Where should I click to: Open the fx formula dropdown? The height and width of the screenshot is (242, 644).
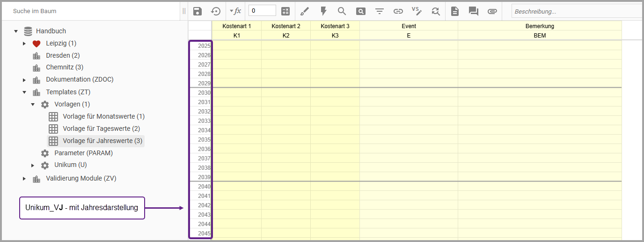[235, 11]
